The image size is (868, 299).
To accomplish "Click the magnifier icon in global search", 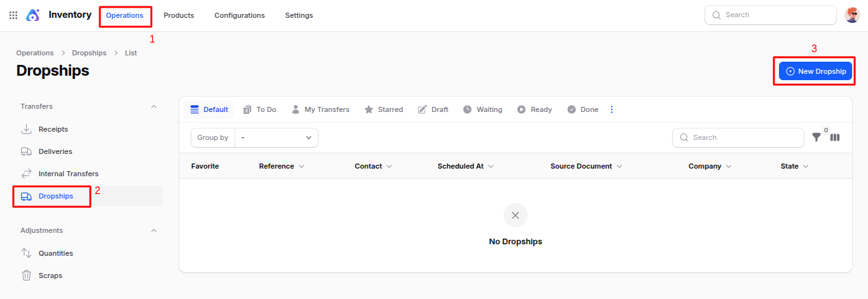I will click(x=717, y=15).
